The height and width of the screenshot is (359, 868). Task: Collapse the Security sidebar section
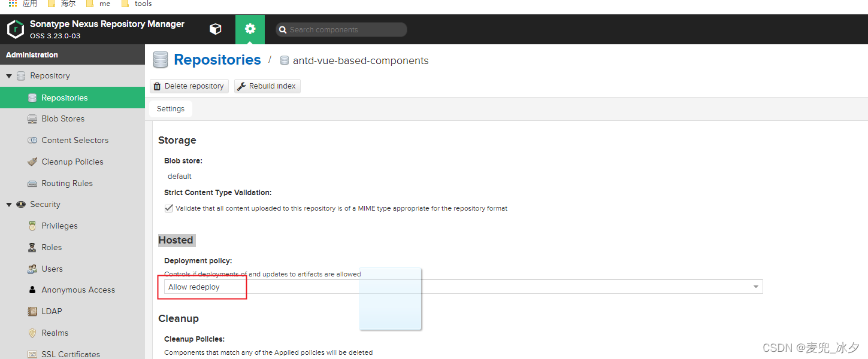click(x=9, y=204)
